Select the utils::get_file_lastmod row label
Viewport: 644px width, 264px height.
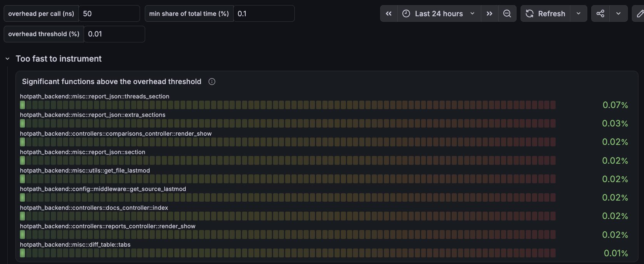tap(85, 170)
